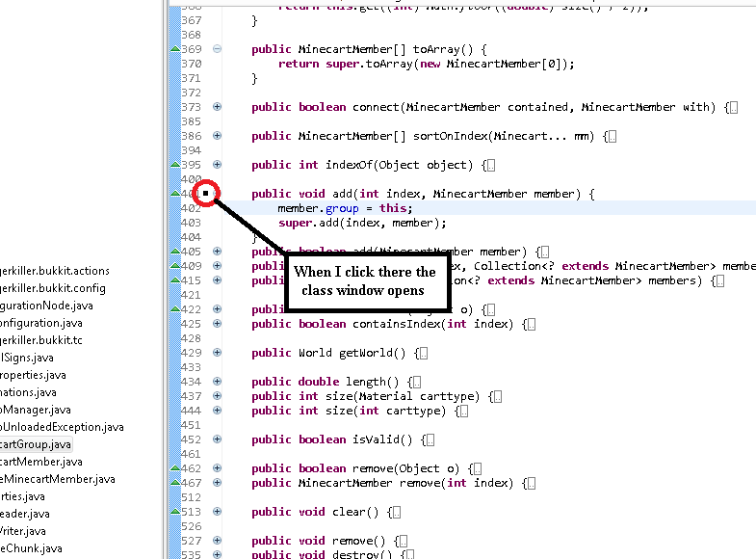Expand the folded length method at line 434
Viewport: 756px width, 559px height.
[217, 382]
